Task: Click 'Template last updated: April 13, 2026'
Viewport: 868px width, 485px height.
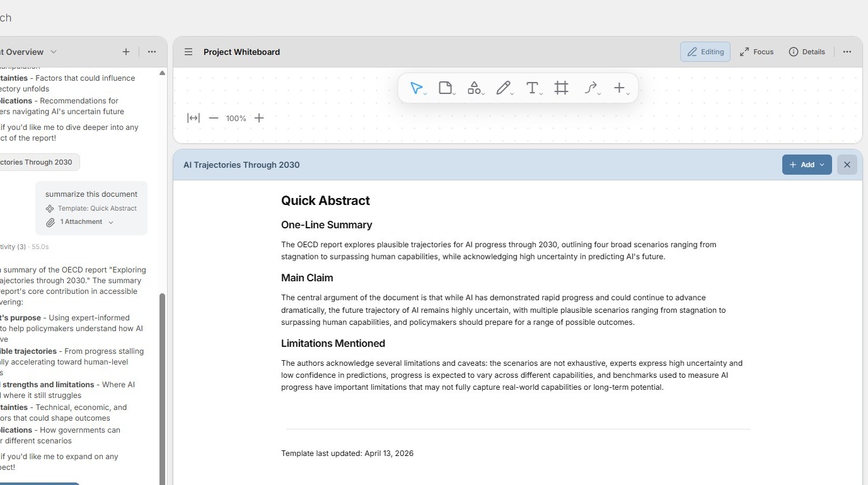Action: 347,453
